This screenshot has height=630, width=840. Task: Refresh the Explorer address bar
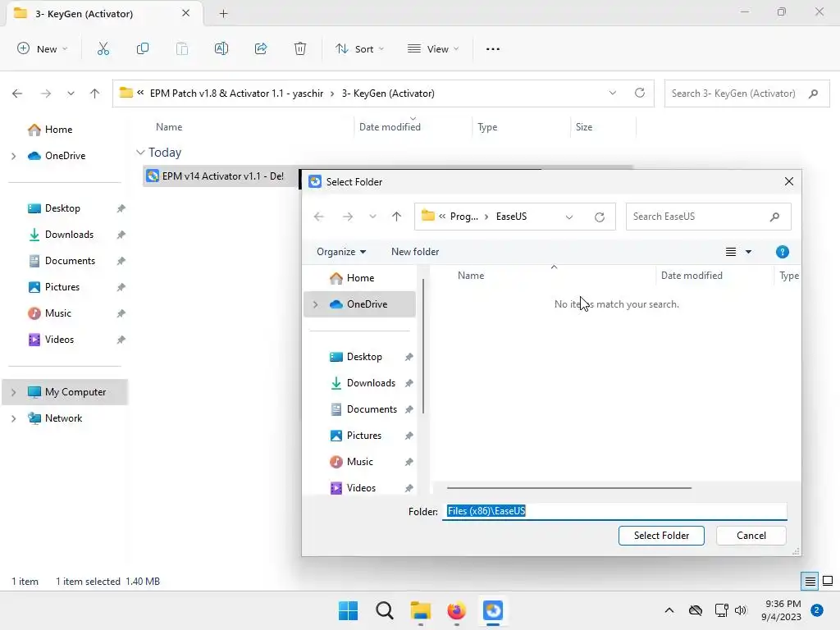[x=640, y=93]
